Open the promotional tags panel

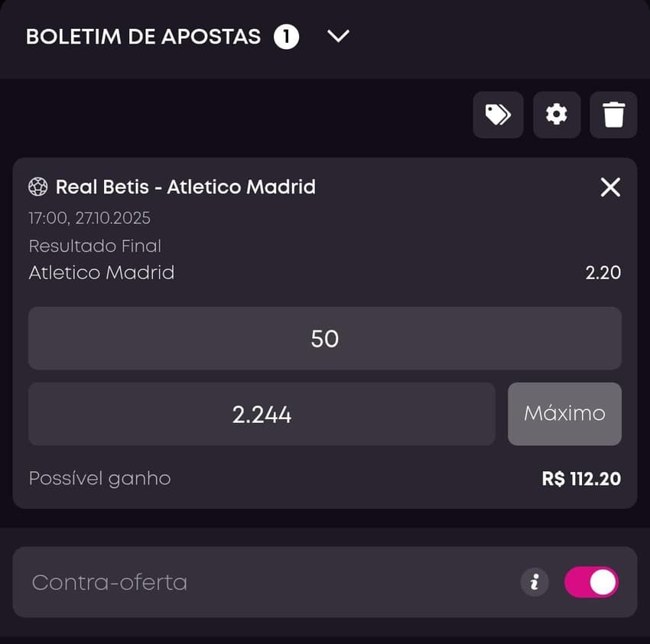coord(498,115)
